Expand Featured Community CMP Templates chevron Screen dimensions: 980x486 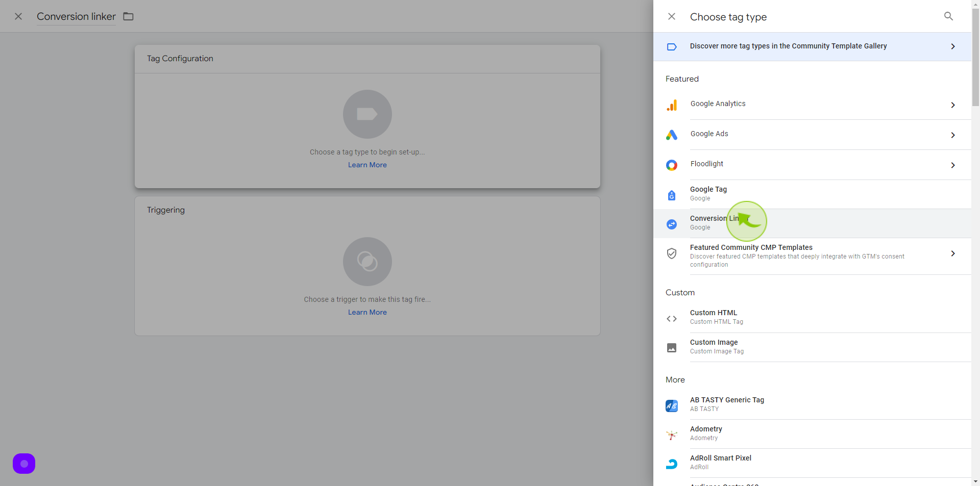click(x=953, y=253)
